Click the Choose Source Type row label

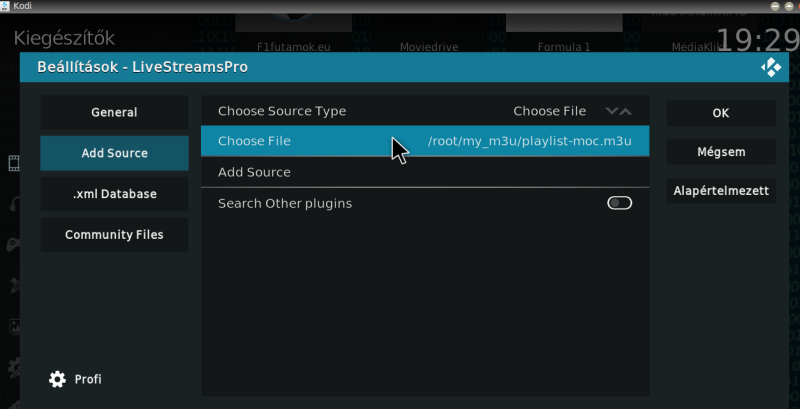coord(282,111)
